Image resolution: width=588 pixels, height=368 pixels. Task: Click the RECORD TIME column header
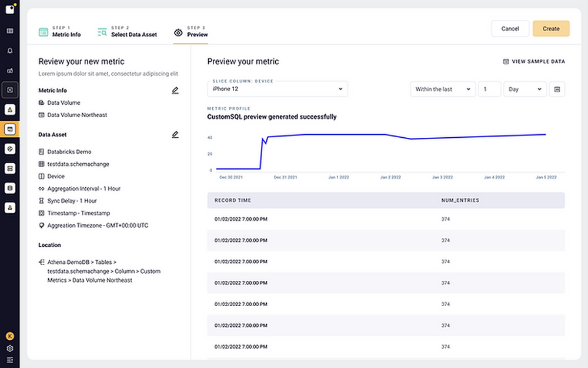233,201
